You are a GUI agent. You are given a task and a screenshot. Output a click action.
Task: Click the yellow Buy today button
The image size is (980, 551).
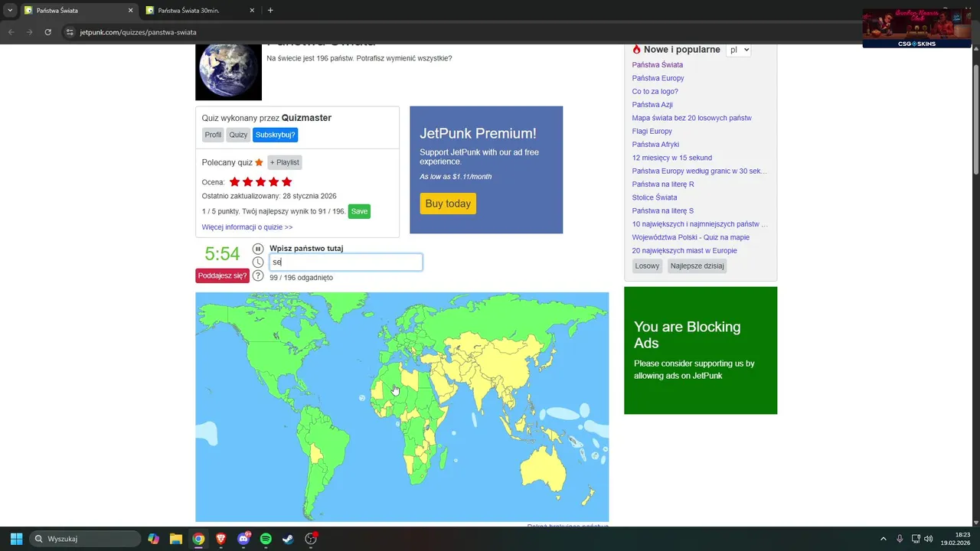(x=448, y=204)
